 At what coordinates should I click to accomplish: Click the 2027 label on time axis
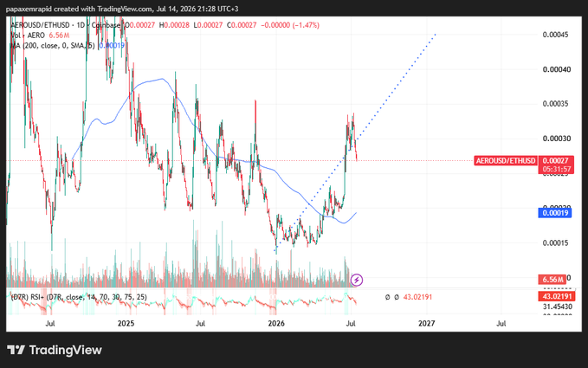426,323
